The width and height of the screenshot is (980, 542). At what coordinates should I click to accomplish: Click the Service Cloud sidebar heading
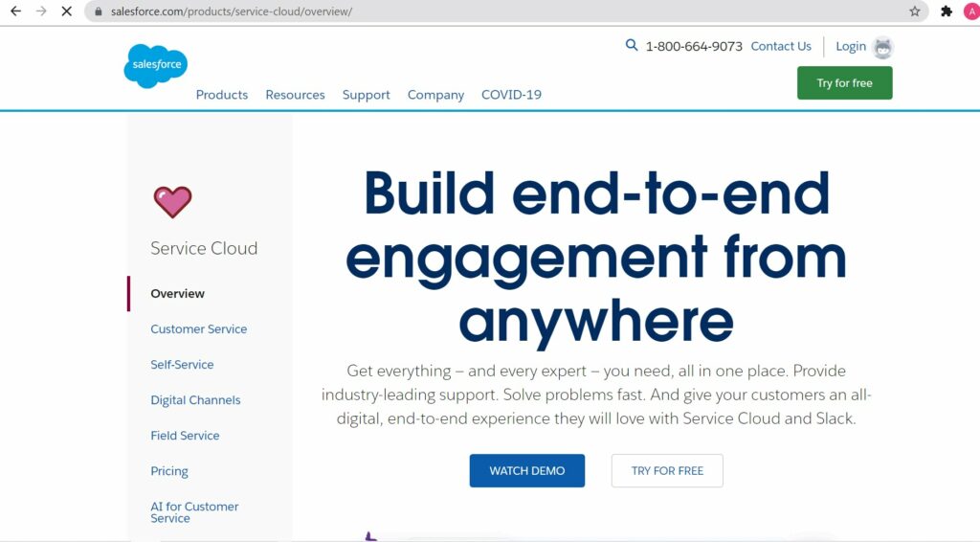pyautogui.click(x=204, y=248)
